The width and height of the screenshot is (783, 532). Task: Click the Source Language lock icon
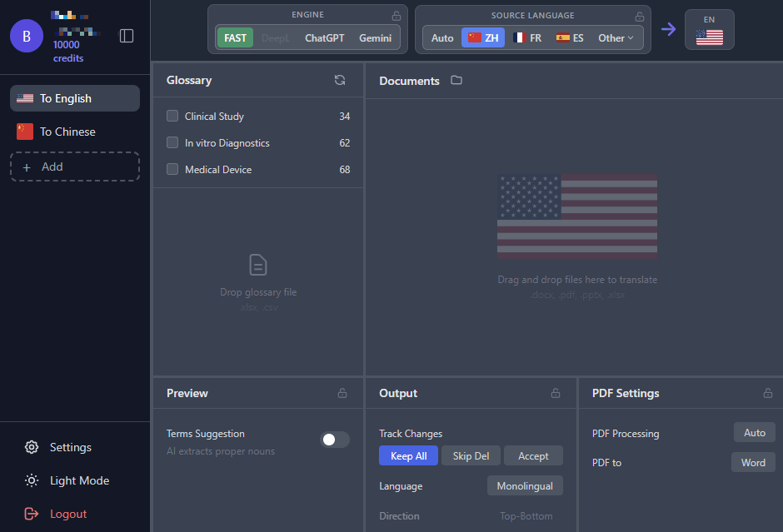pos(640,16)
